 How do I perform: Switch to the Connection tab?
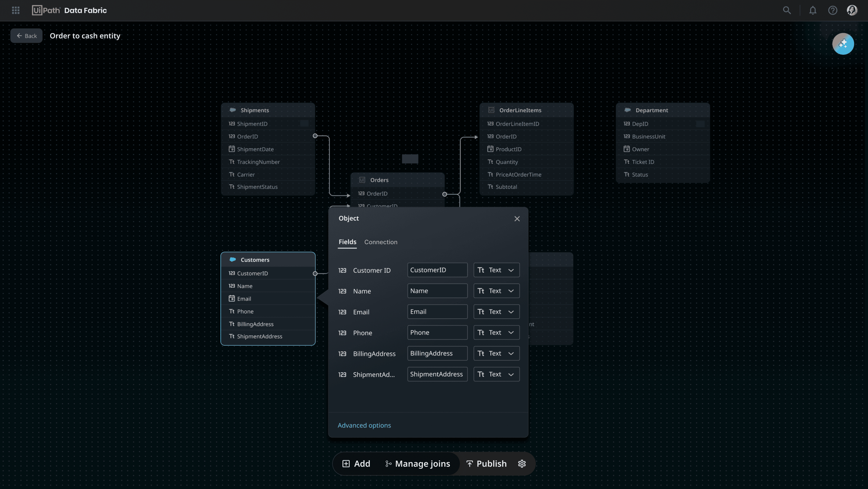click(x=380, y=242)
